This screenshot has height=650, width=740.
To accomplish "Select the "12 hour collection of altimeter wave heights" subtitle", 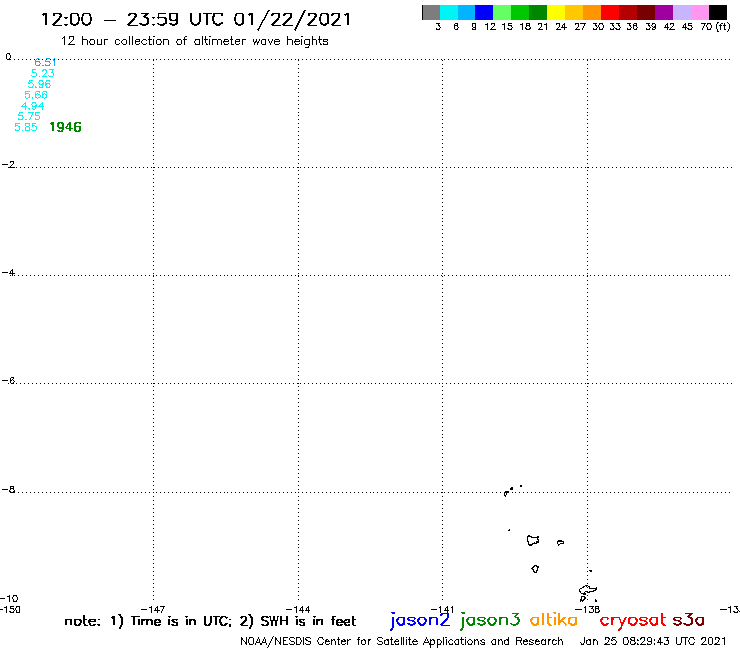I will (194, 41).
